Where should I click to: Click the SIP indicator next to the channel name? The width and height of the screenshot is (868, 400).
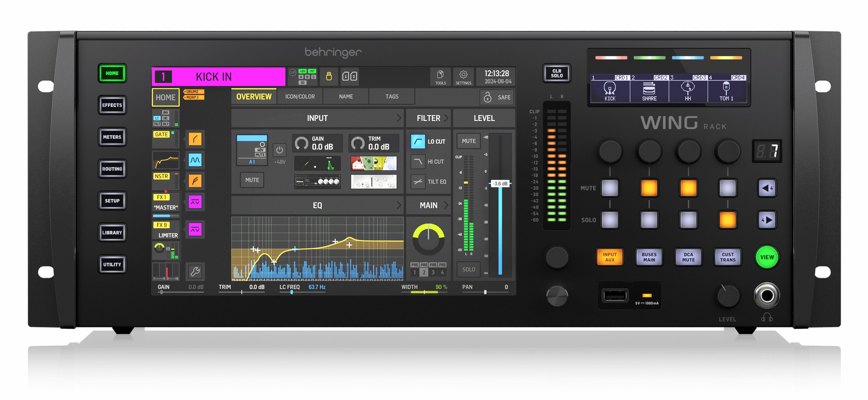pos(292,73)
